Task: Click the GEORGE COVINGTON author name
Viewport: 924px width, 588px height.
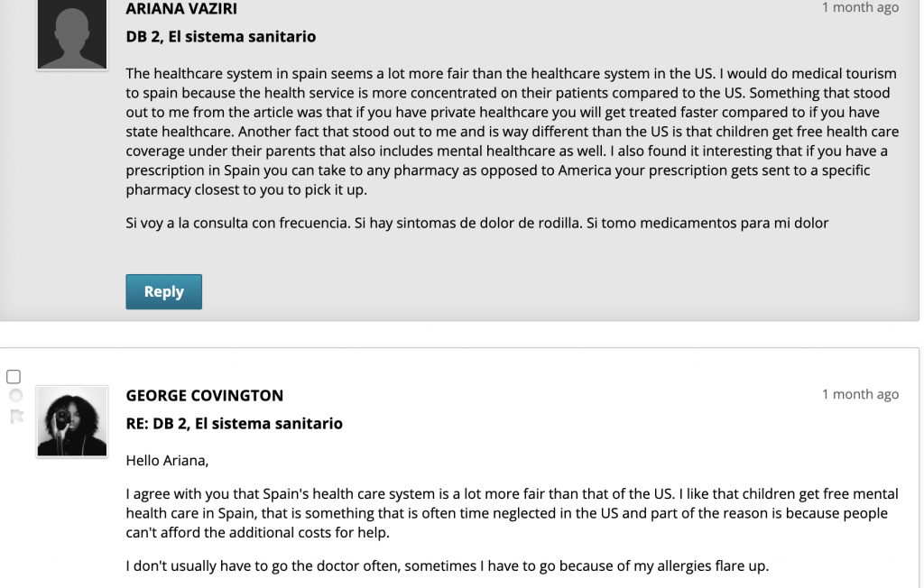Action: [x=205, y=395]
